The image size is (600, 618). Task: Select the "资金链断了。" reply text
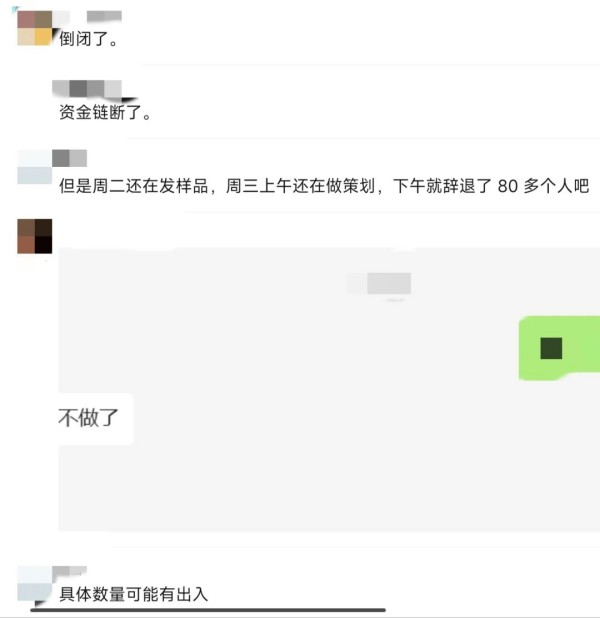tap(105, 112)
